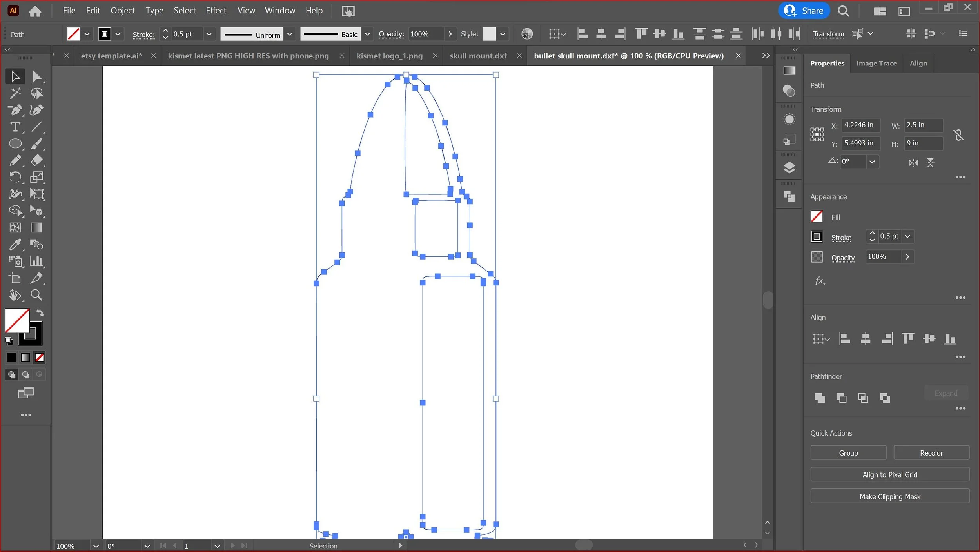Image resolution: width=980 pixels, height=552 pixels.
Task: Click the Fill swatch in Appearance panel
Action: click(x=817, y=217)
